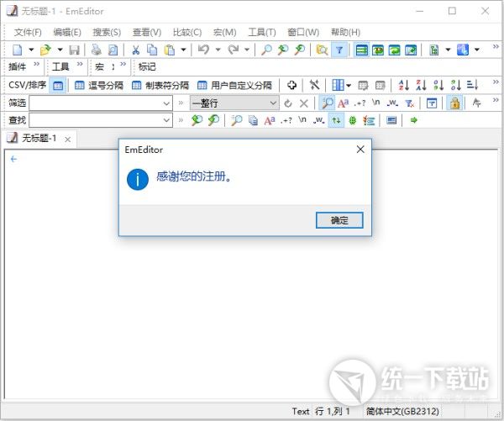Toggle lock icon in filter toolbar

click(x=454, y=103)
